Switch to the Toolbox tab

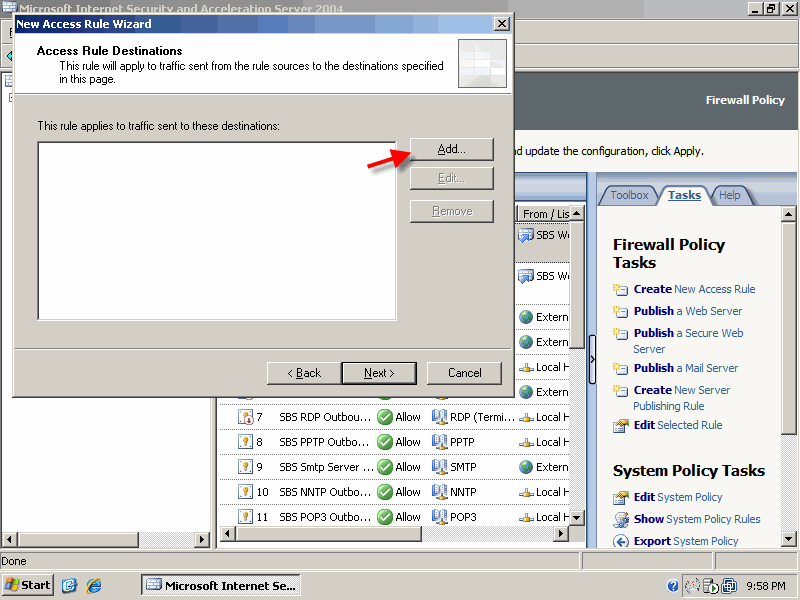[629, 195]
